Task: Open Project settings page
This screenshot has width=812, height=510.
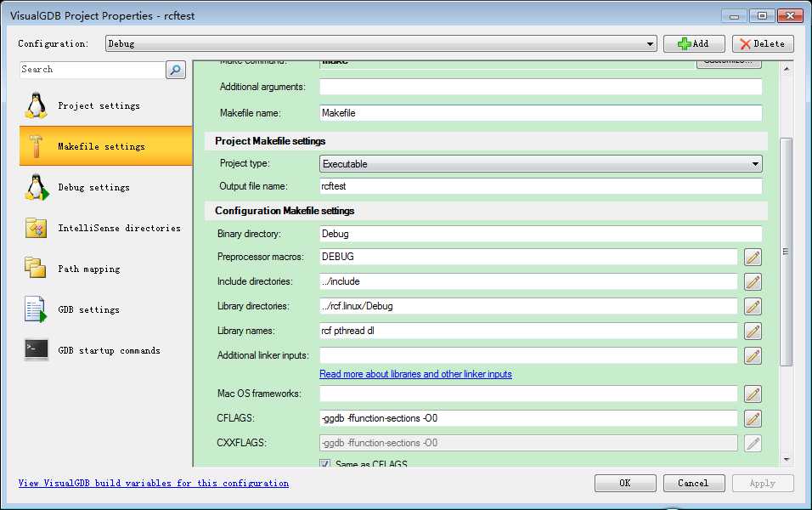Action: point(105,105)
